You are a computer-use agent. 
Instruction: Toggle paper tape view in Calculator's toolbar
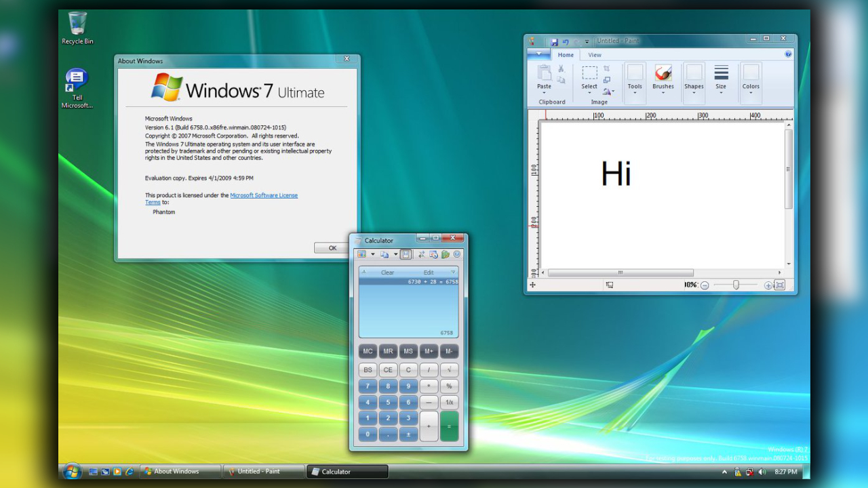pyautogui.click(x=406, y=254)
